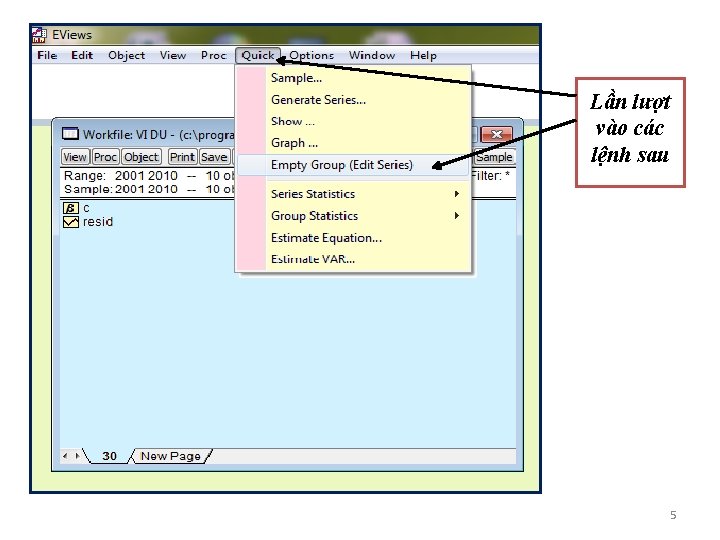720x540 pixels.
Task: Click the New Page tab
Action: pyautogui.click(x=170, y=456)
